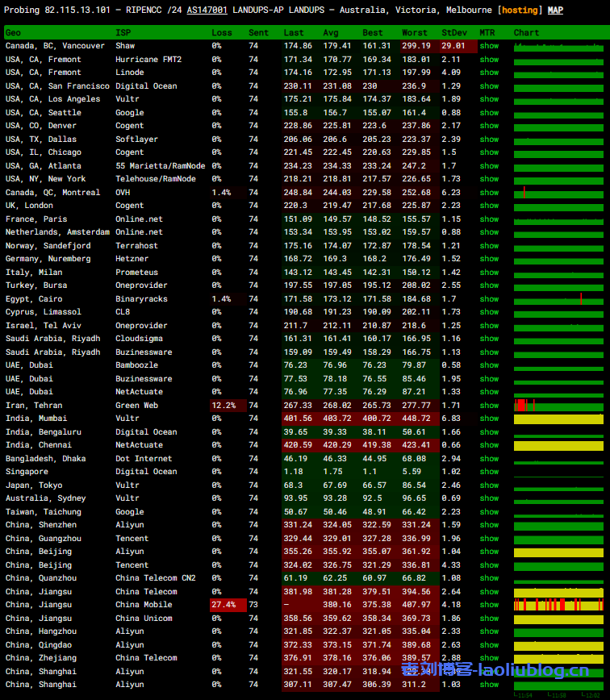The image size is (610, 700).
Task: Show MTR for UK, London Cogent
Action: pyautogui.click(x=489, y=206)
